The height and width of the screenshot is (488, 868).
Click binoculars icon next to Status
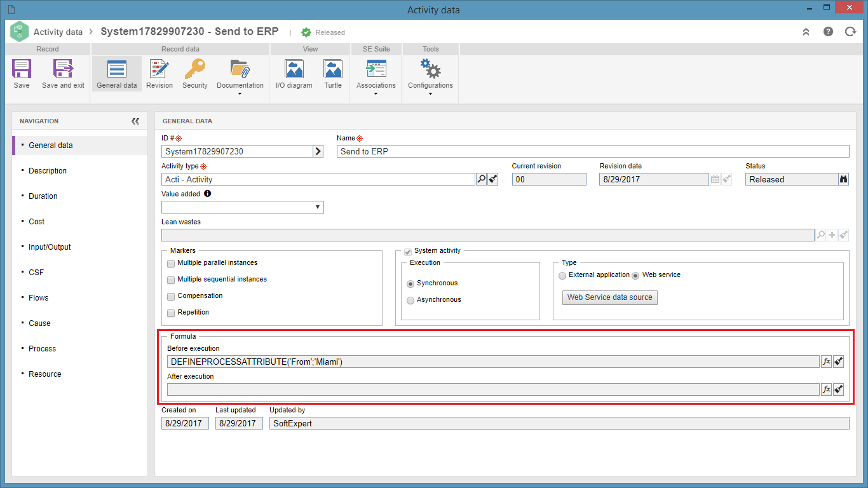click(844, 179)
